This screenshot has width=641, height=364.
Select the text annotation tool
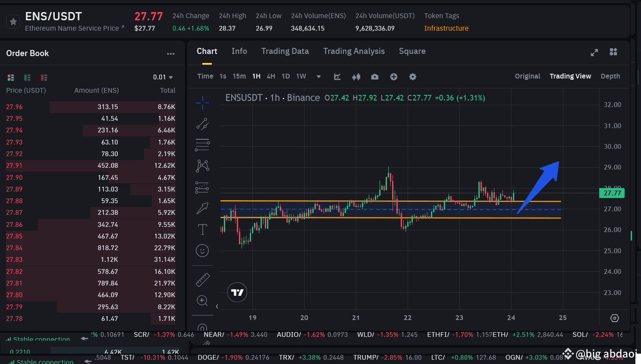[x=202, y=229]
